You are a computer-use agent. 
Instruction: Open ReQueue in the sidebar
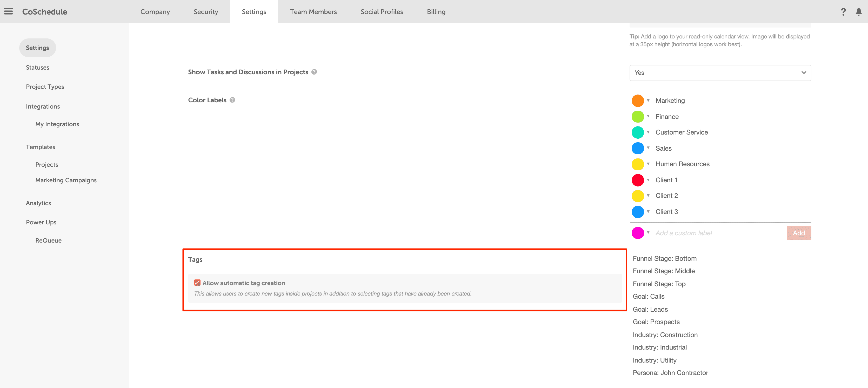tap(49, 240)
